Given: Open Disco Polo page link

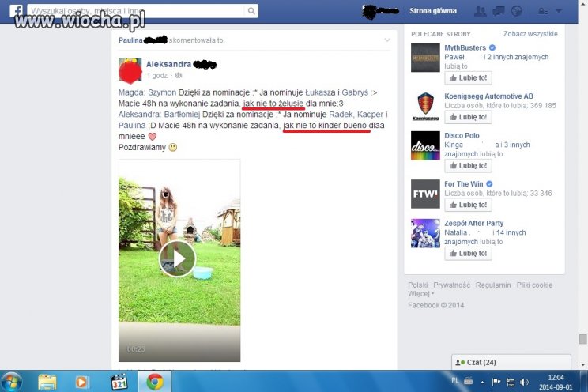Looking at the screenshot, I should click(462, 135).
